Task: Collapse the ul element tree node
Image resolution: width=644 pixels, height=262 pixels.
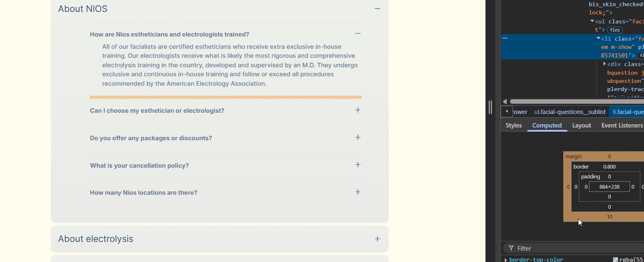Action: click(592, 21)
